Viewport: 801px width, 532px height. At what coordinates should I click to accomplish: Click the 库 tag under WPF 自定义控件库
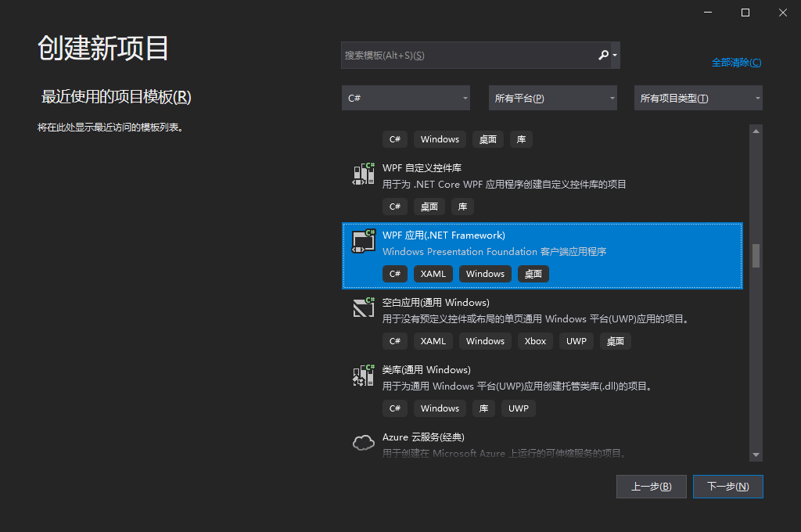pyautogui.click(x=462, y=207)
